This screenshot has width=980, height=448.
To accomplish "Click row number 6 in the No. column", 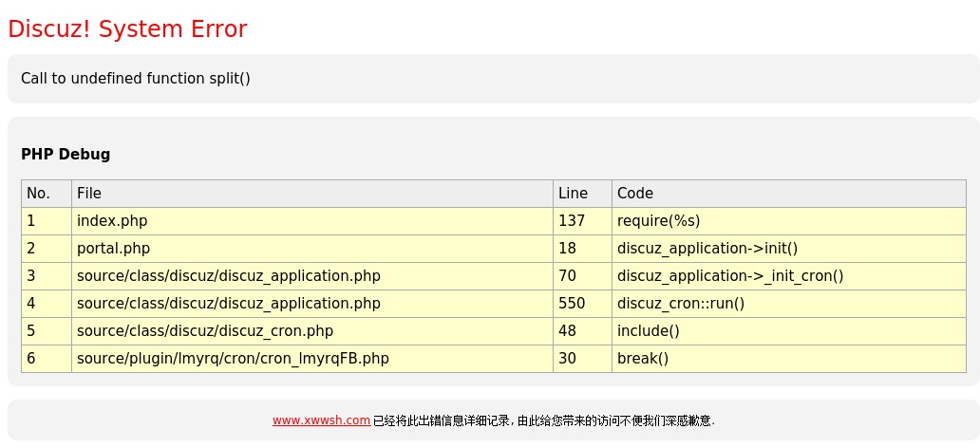I will point(47,359).
